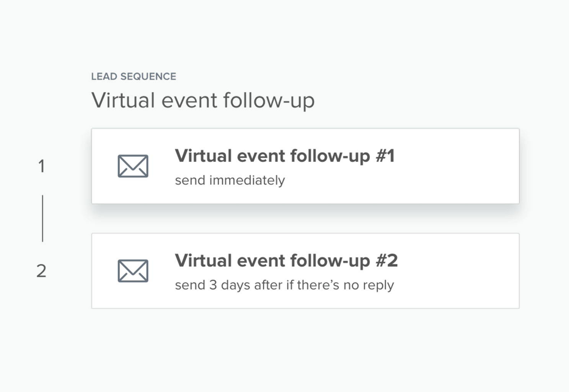Image resolution: width=569 pixels, height=392 pixels.
Task: Click the "#1" in the first email title
Action: (x=385, y=156)
